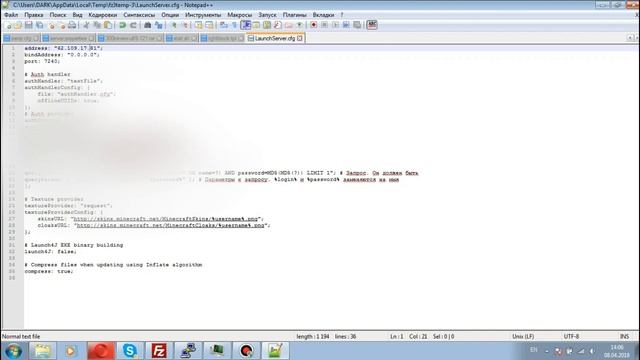This screenshot has height=360, width=640.
Task: Click the cloaksURL MinecraftCloaks link
Action: click(x=171, y=225)
